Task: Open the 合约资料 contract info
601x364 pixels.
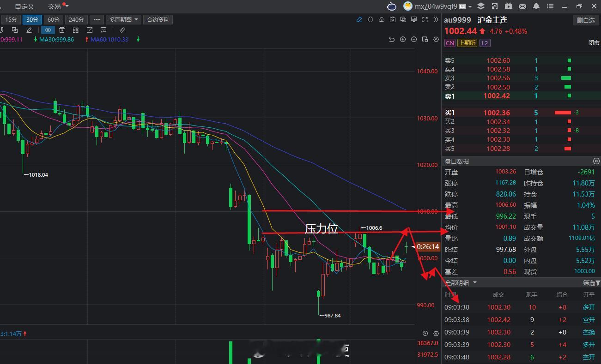Action: tap(158, 19)
